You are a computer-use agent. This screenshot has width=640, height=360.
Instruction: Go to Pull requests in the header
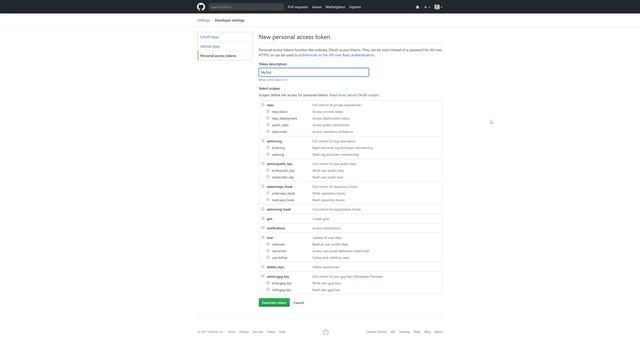pos(298,7)
